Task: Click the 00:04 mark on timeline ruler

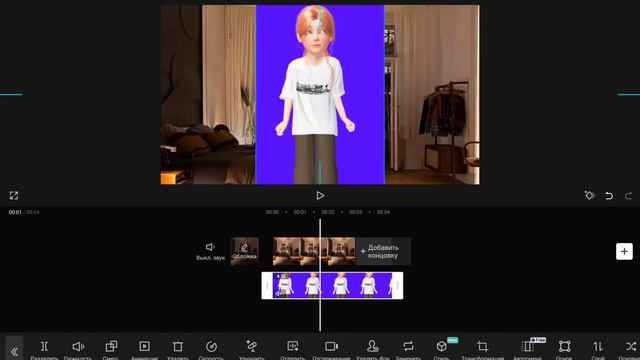Action: pos(383,212)
